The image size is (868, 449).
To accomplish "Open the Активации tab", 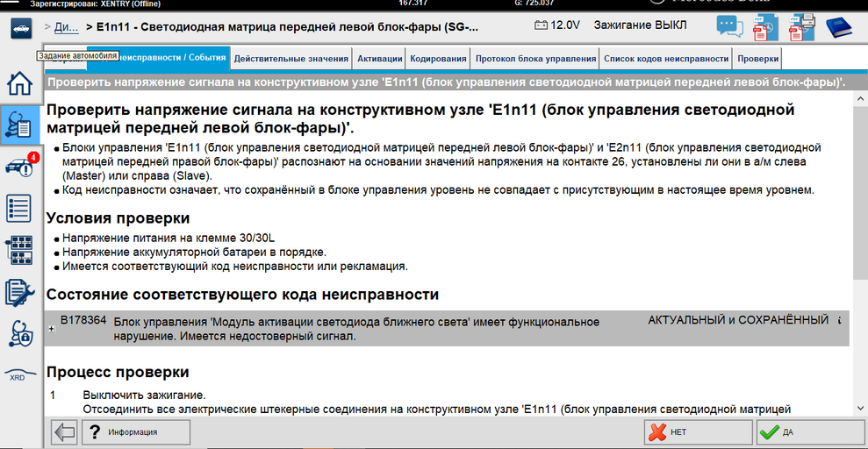I will point(380,59).
